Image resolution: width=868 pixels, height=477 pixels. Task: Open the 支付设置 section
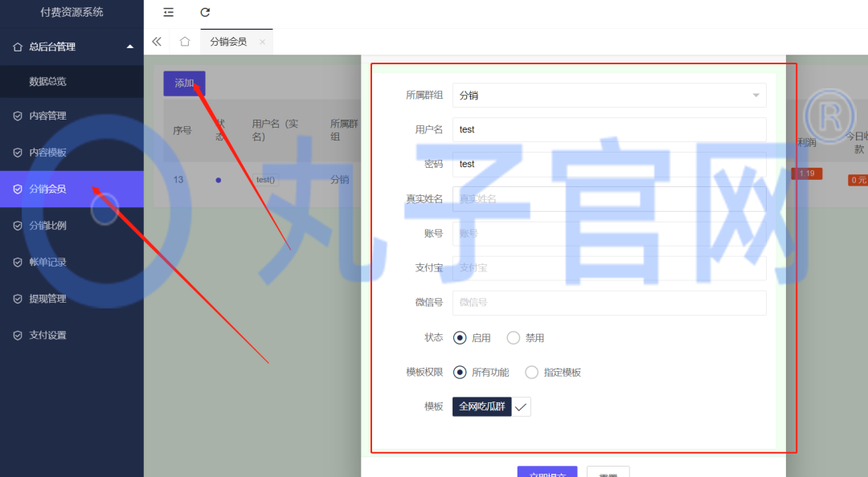(x=50, y=335)
